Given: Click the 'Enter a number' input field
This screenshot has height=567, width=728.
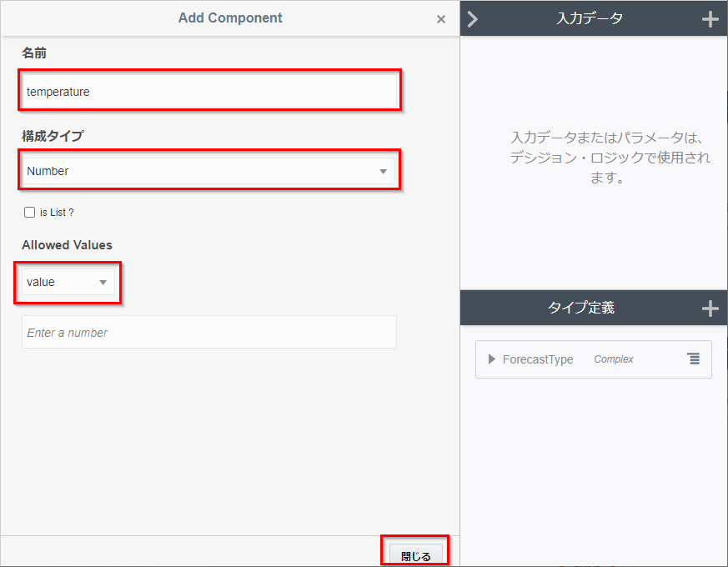Looking at the screenshot, I should [x=208, y=332].
